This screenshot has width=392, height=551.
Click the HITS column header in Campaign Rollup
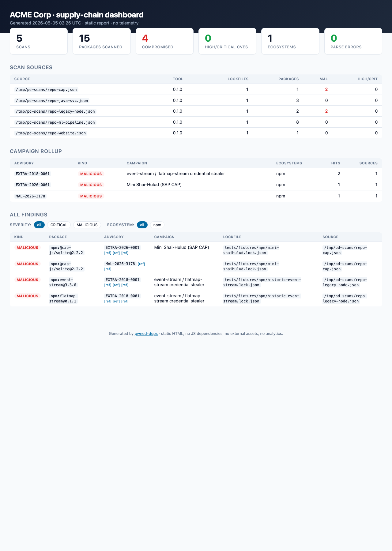336,163
